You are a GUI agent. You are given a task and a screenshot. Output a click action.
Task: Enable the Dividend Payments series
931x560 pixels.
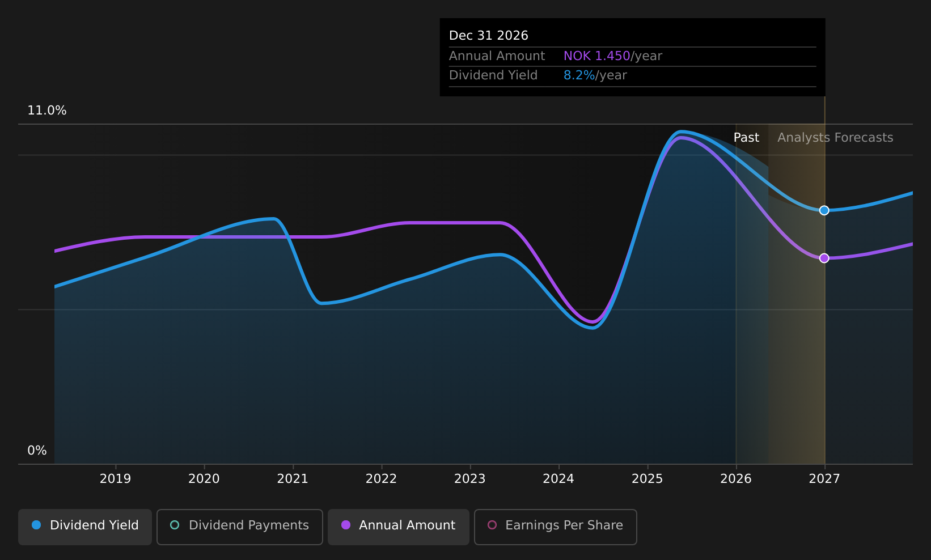click(240, 527)
